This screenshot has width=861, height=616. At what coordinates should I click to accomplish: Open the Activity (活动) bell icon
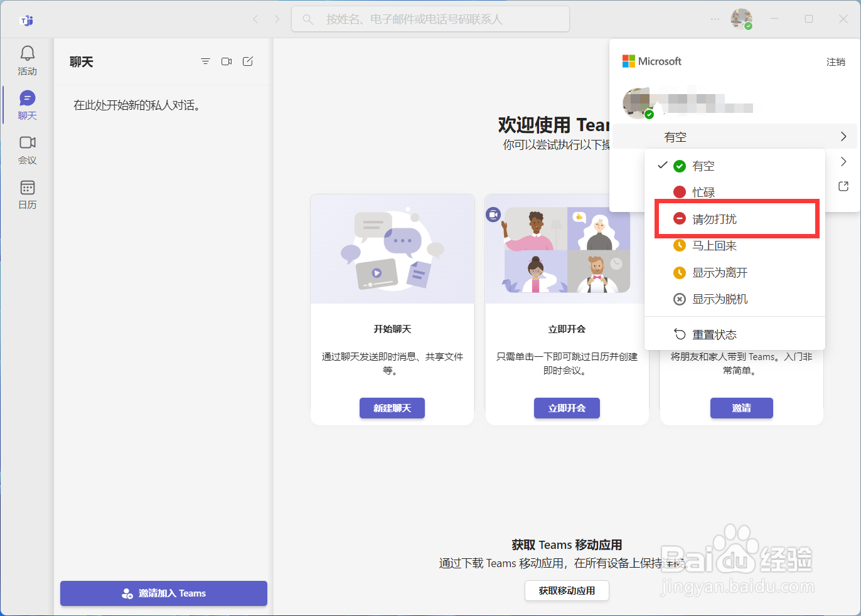pyautogui.click(x=27, y=60)
